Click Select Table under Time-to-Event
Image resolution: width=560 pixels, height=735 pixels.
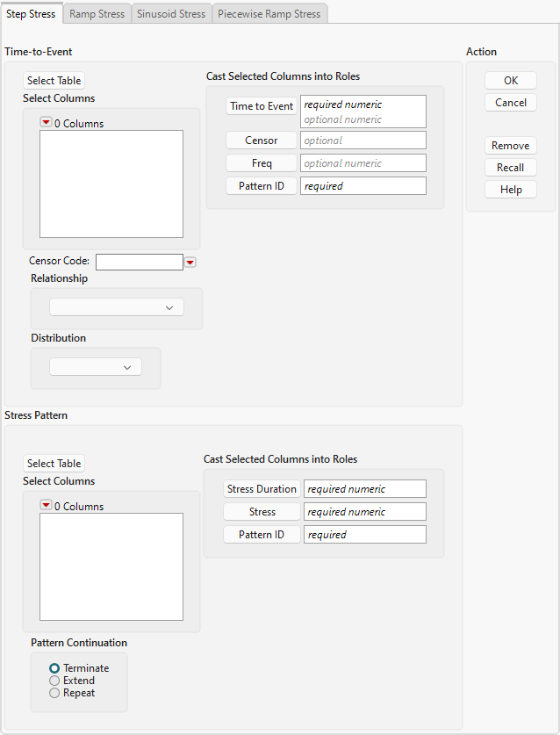click(x=54, y=80)
